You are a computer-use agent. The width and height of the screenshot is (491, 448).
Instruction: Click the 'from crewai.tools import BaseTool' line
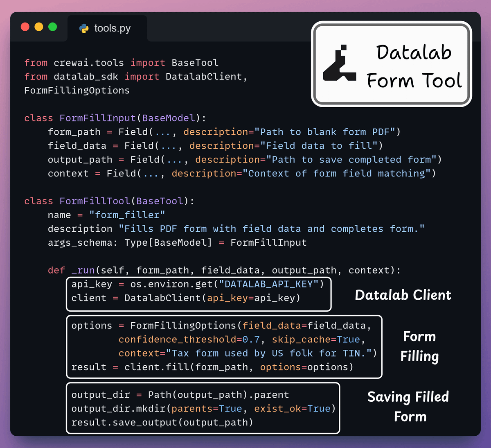click(x=121, y=63)
